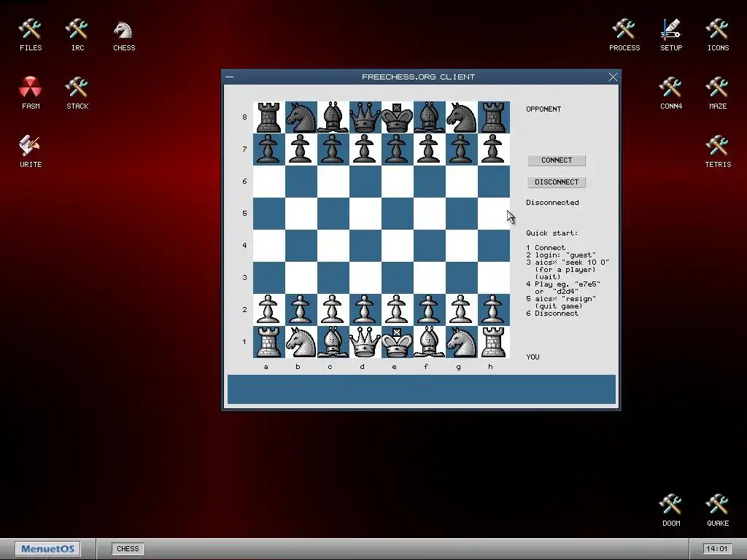Click the FREECHESS.ORG CLIENT title text

click(418, 77)
